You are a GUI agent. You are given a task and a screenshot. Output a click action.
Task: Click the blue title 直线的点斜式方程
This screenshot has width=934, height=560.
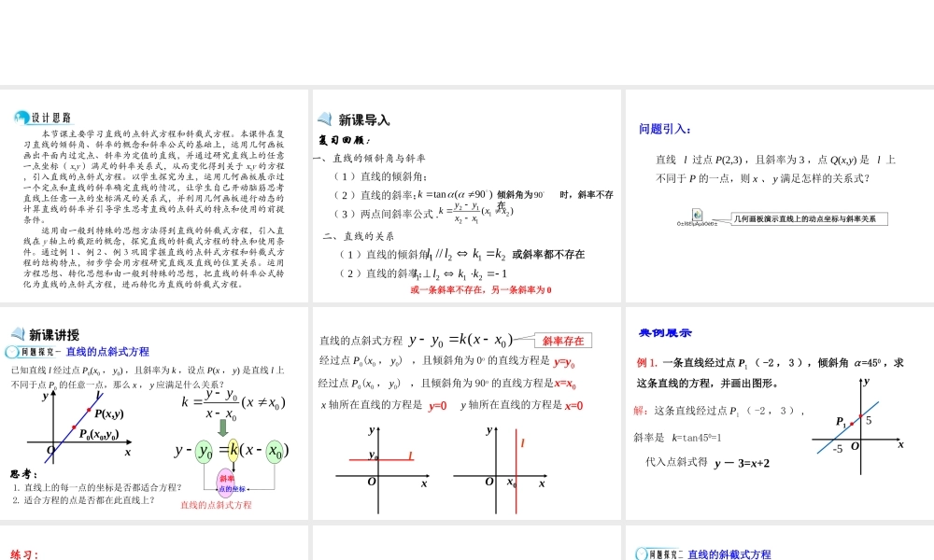107,352
